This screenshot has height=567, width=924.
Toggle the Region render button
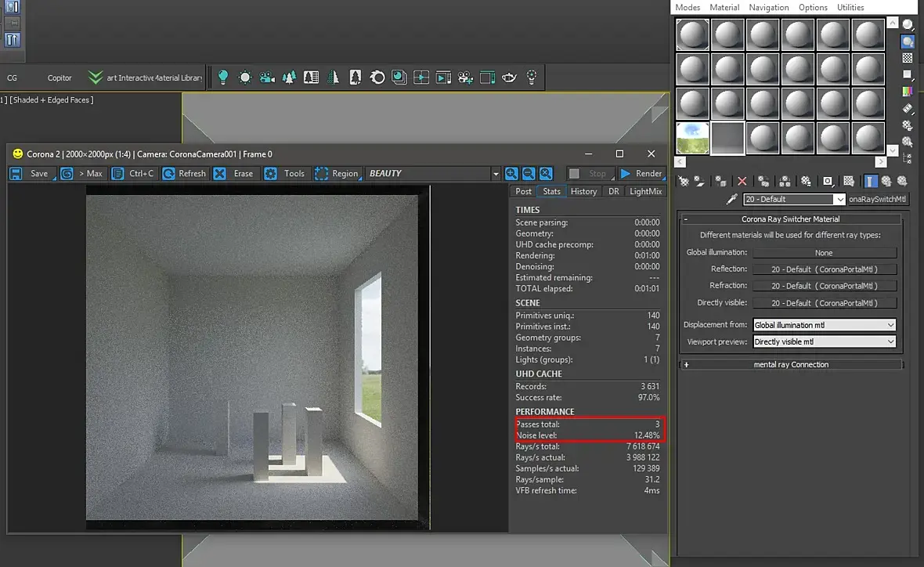point(337,173)
